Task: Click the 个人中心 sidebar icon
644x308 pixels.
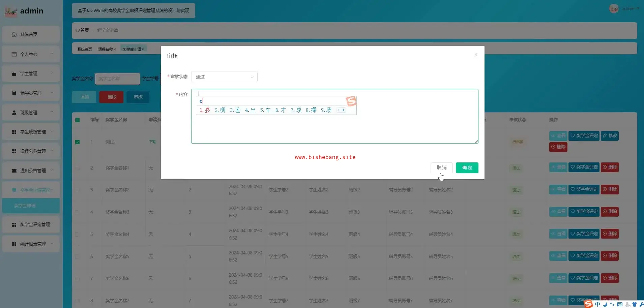Action: point(14,54)
